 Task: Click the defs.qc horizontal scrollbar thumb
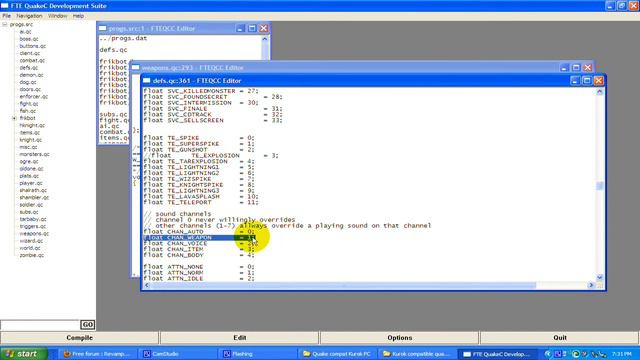[343, 285]
